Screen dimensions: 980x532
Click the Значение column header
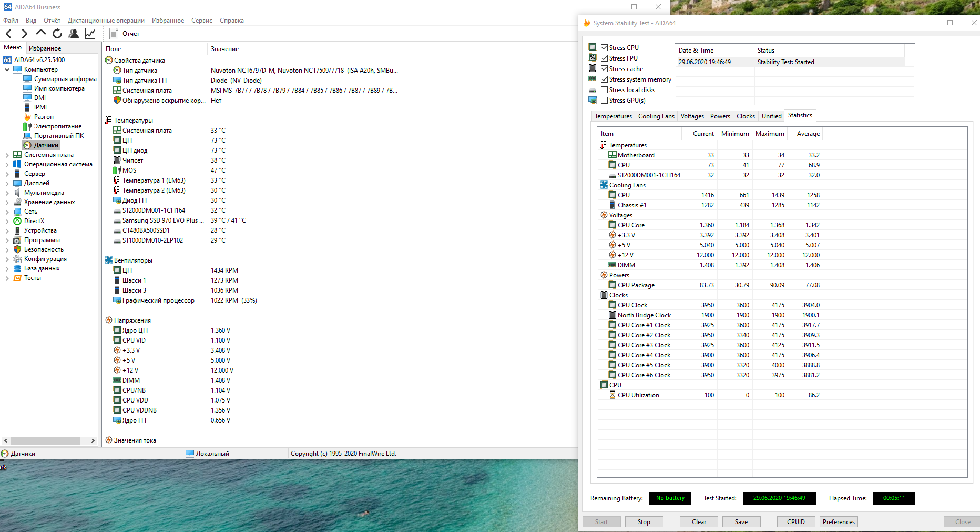pyautogui.click(x=305, y=49)
